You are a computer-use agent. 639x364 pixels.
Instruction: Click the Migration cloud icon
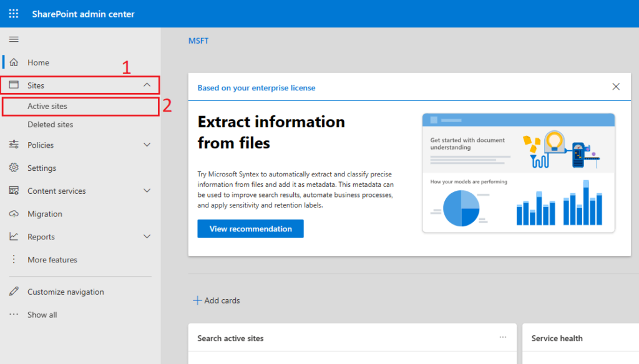[x=14, y=213]
